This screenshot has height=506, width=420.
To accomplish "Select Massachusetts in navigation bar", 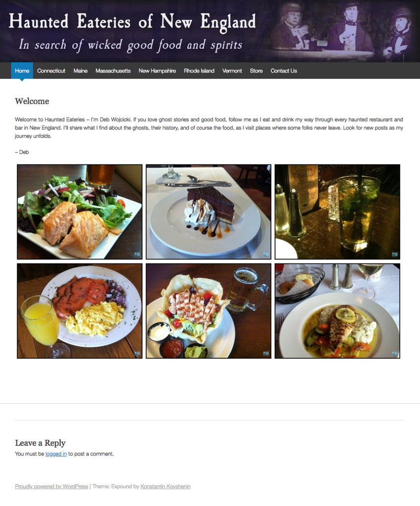I will 113,71.
